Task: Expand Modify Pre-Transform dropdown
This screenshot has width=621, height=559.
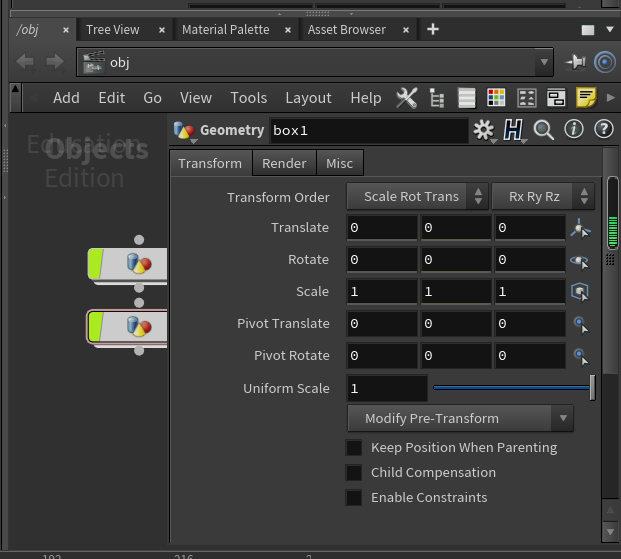Action: click(x=460, y=418)
